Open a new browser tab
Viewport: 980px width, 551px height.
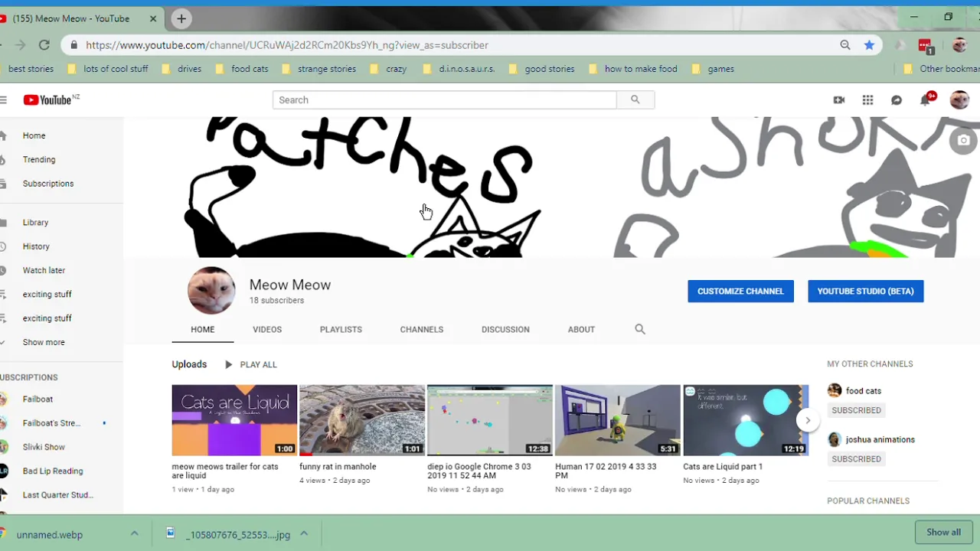pyautogui.click(x=181, y=18)
